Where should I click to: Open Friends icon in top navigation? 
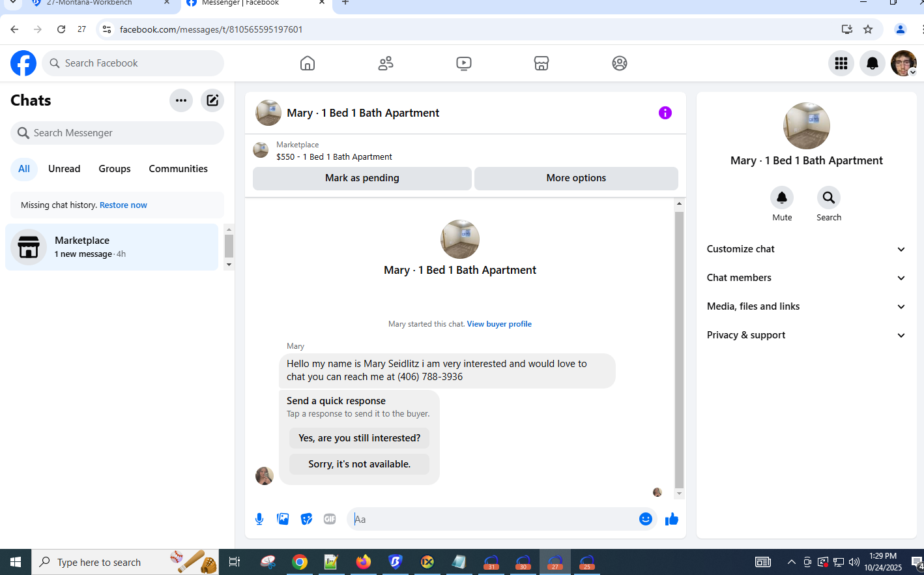point(386,63)
